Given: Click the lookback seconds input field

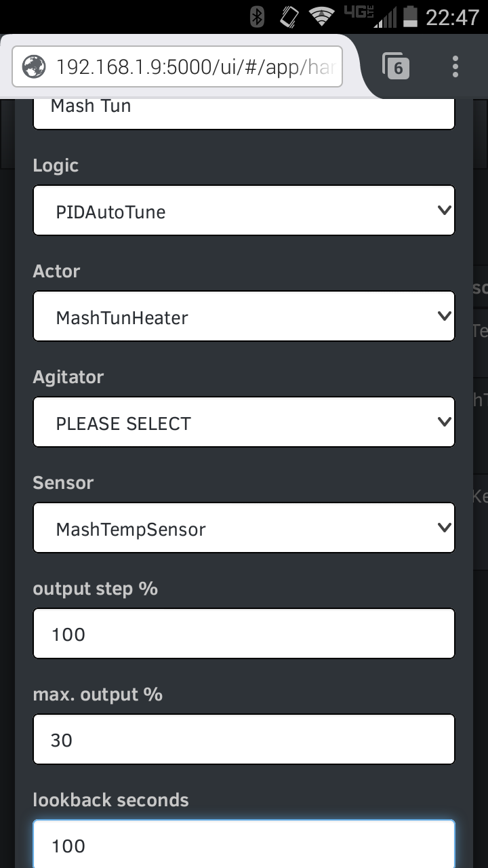Looking at the screenshot, I should [x=244, y=844].
